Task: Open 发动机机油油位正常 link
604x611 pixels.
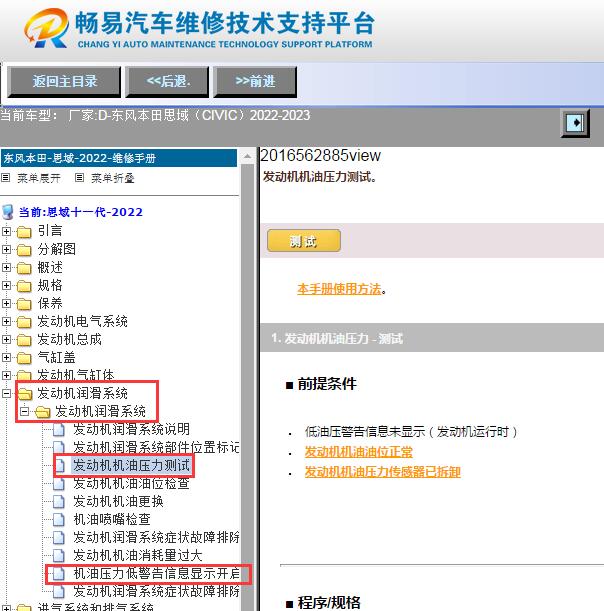Action: pyautogui.click(x=358, y=452)
